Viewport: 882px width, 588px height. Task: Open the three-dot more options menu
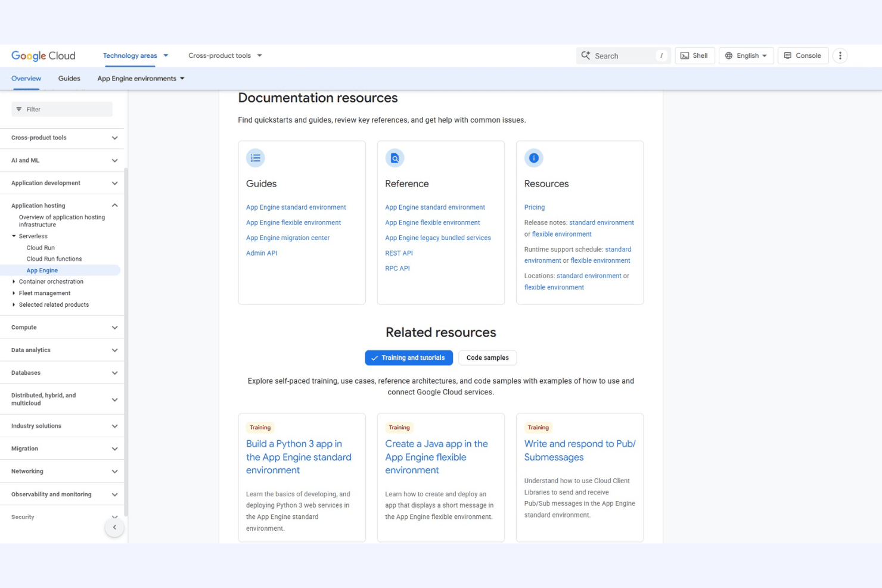click(840, 56)
